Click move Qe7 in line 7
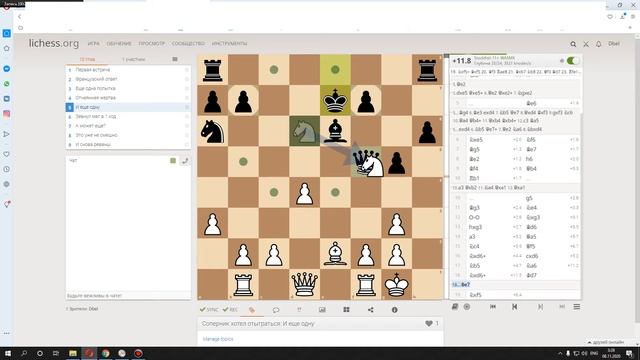 (x=531, y=149)
